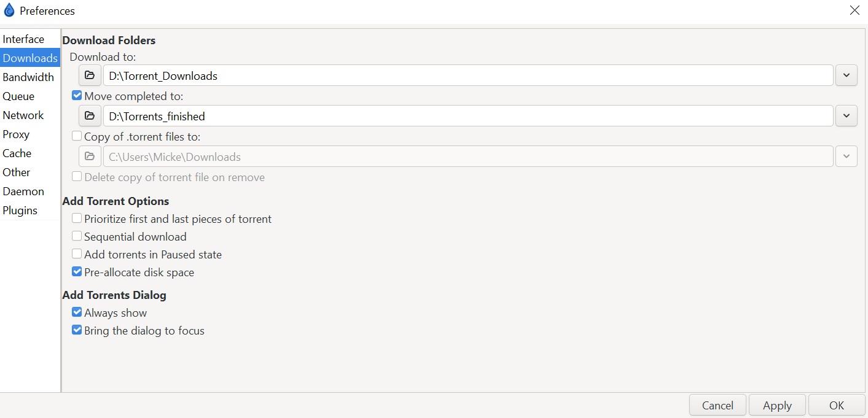This screenshot has width=868, height=418.
Task: Click into D:\Torrent_Downloads path field
Action: 468,75
